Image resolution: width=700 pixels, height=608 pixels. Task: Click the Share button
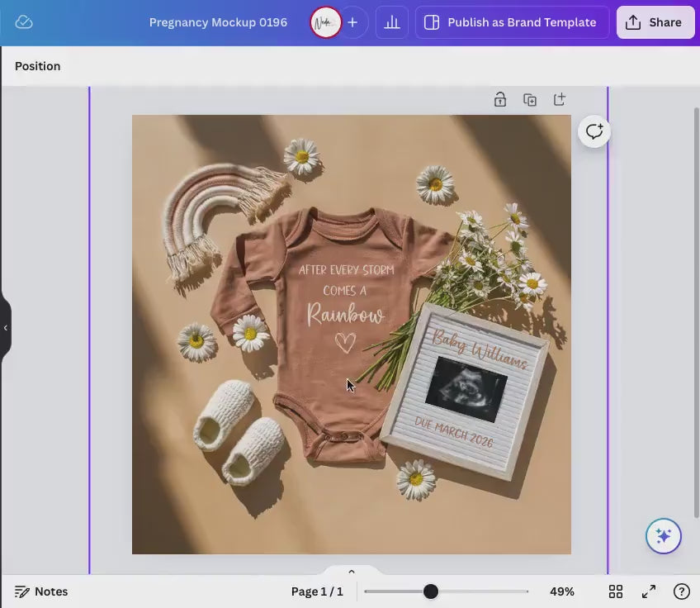(x=655, y=22)
